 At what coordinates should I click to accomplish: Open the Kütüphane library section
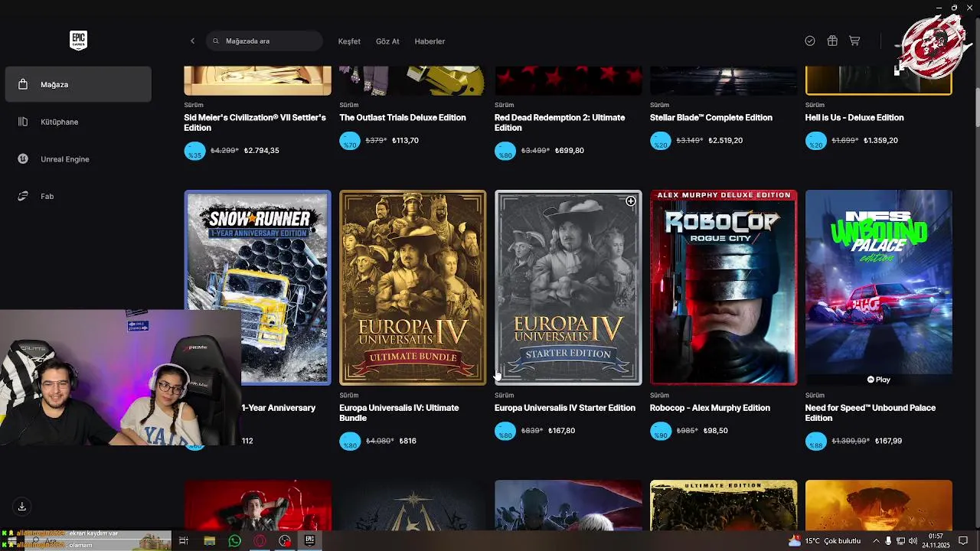[78, 122]
